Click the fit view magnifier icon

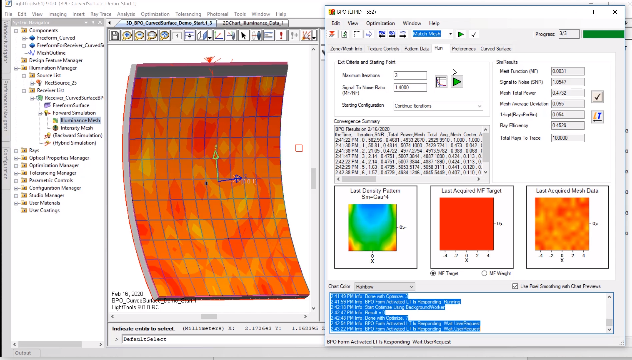pyautogui.click(x=164, y=35)
